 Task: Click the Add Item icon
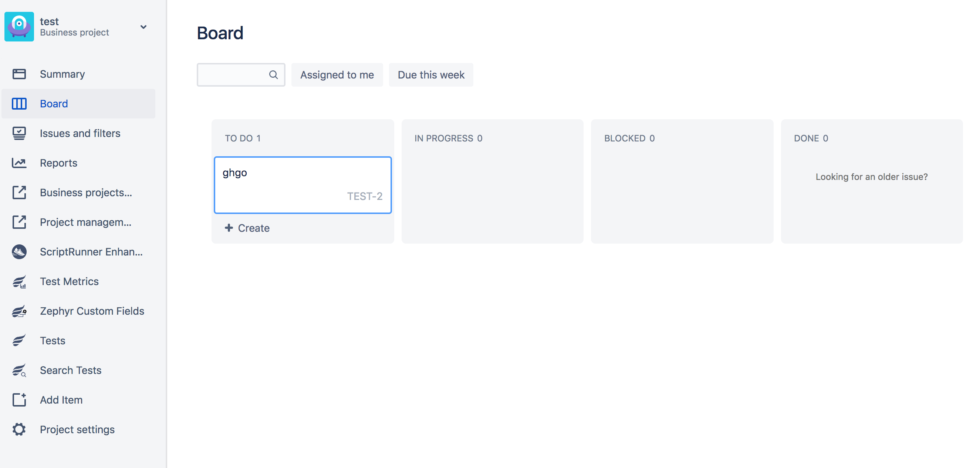pos(18,400)
